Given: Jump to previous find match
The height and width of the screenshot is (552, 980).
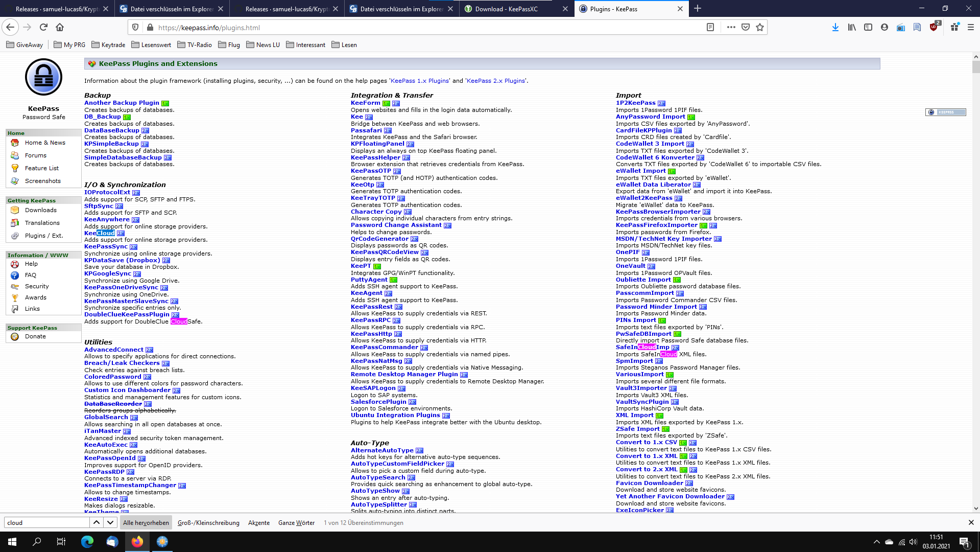Looking at the screenshot, I should tap(96, 522).
